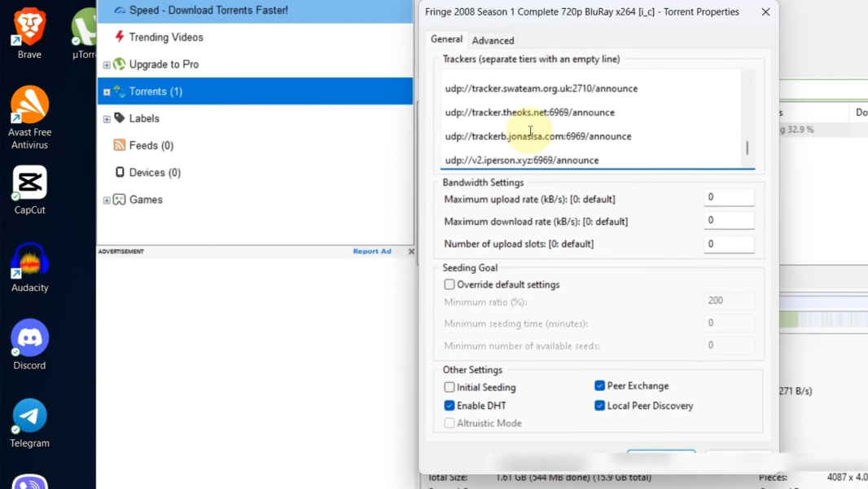The height and width of the screenshot is (489, 868).
Task: Switch to the General tab
Action: [446, 39]
